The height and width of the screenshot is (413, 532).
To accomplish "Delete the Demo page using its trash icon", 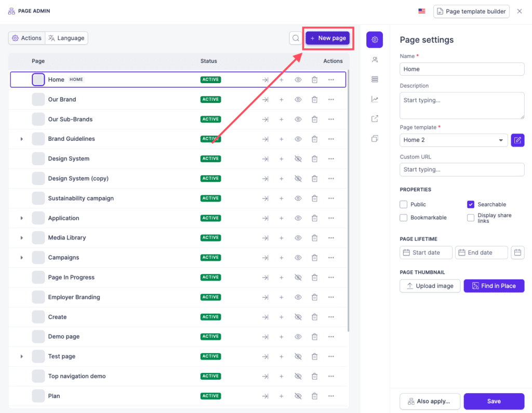I will 314,336.
